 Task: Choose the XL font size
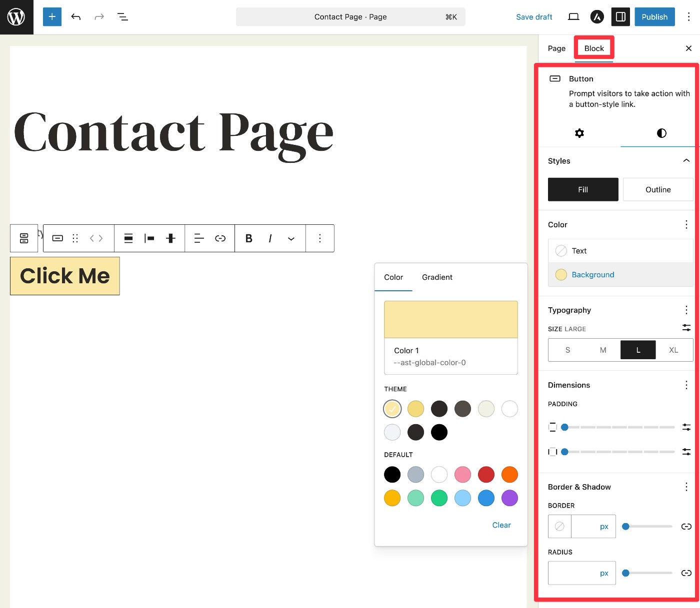(x=673, y=350)
